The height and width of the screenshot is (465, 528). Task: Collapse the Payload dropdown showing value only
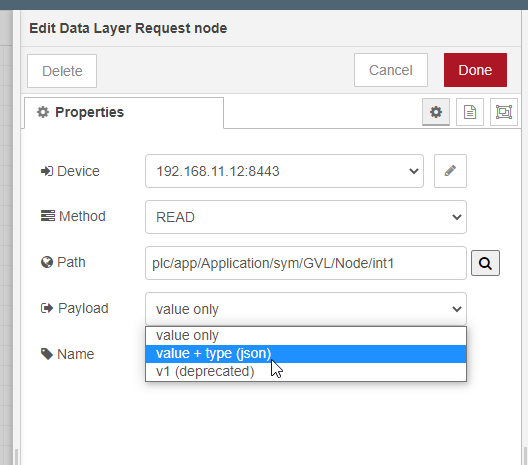306,309
